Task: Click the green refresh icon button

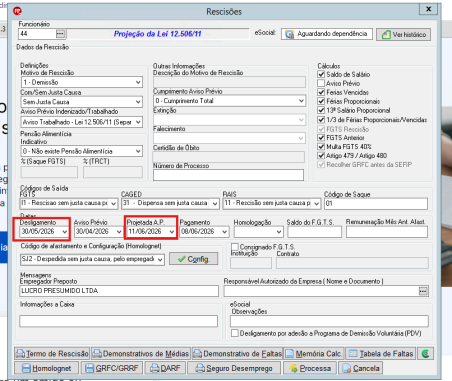Action: [425, 353]
